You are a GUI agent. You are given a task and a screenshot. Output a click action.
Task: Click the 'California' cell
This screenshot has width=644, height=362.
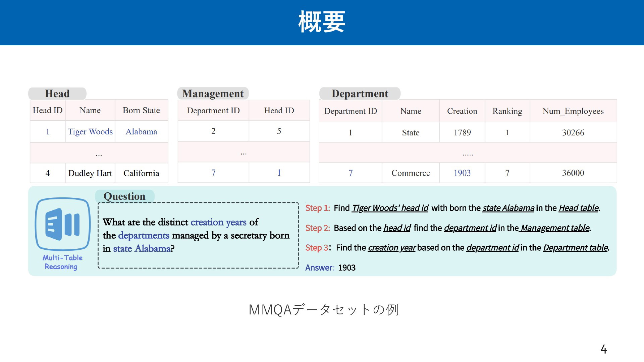(141, 173)
